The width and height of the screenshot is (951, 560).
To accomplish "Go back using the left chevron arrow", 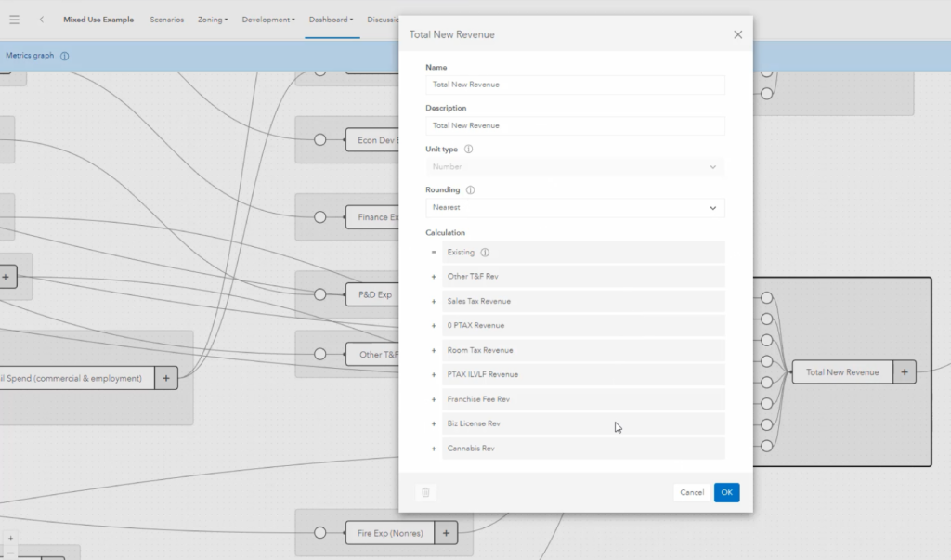I will tap(41, 20).
